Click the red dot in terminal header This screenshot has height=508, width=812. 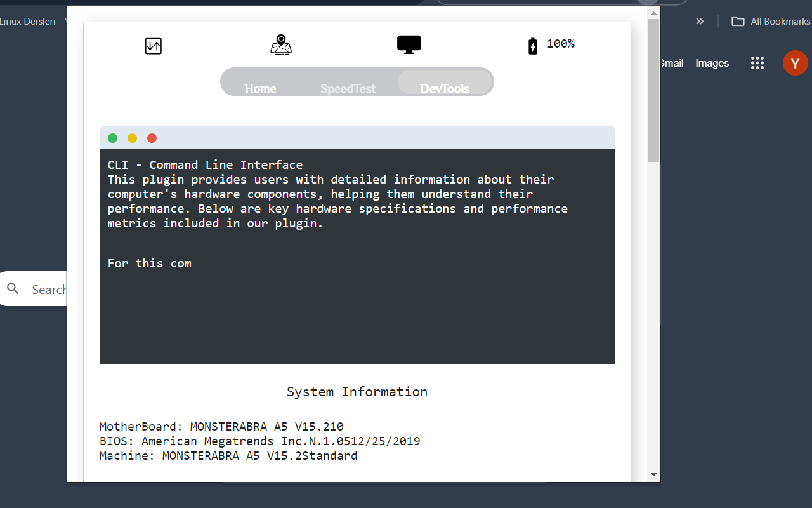152,138
